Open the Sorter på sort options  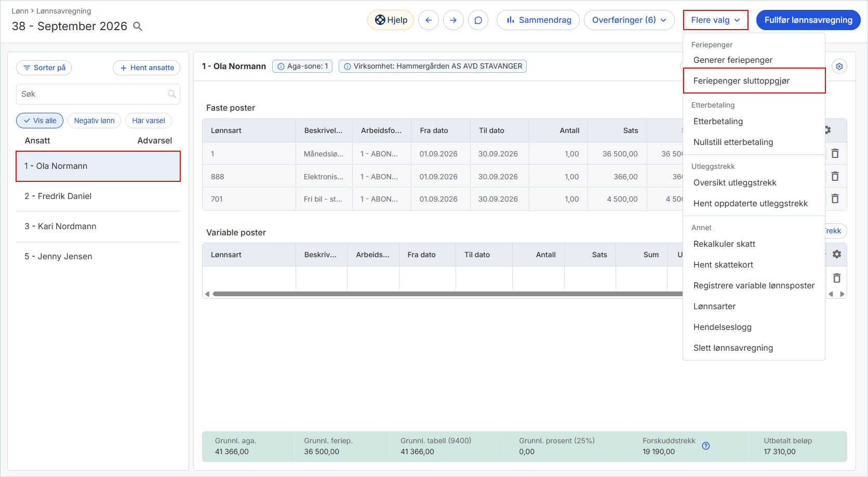(x=44, y=68)
